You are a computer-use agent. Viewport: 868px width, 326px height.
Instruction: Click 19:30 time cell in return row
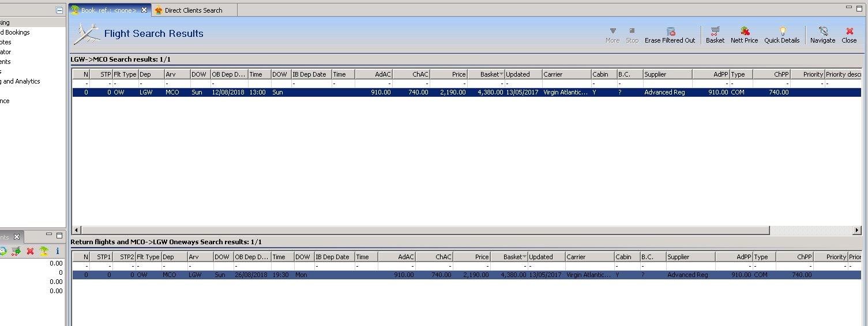point(283,275)
